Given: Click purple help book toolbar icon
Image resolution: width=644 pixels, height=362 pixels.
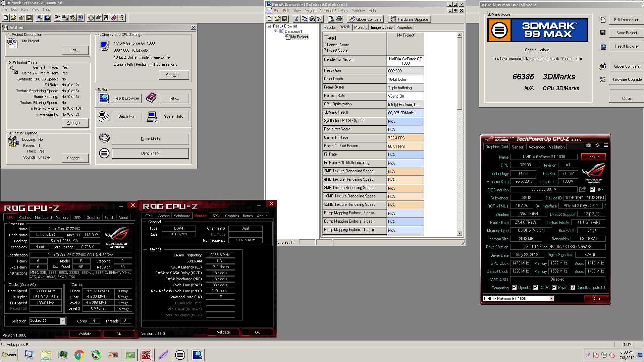Looking at the screenshot, I should pos(114,18).
